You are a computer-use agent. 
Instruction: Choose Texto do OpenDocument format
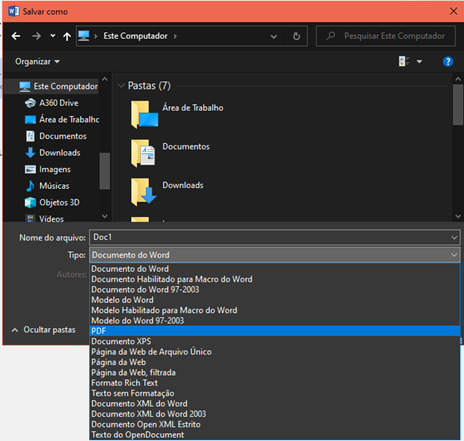[275, 434]
